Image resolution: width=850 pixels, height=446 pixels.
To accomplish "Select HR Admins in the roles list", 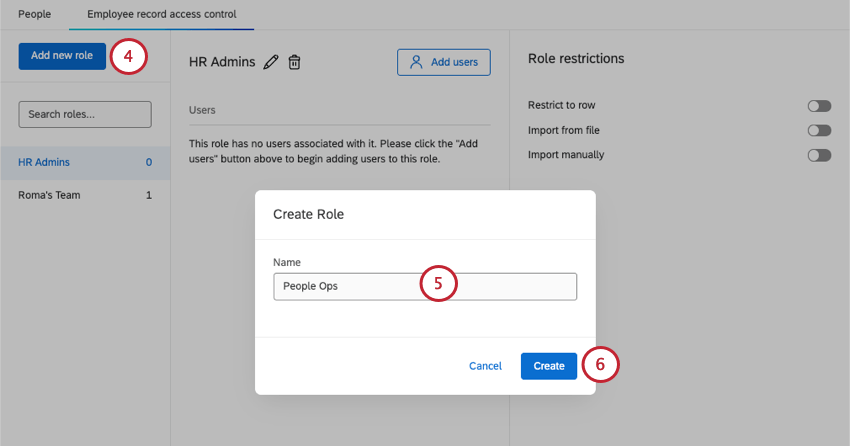I will (x=45, y=162).
